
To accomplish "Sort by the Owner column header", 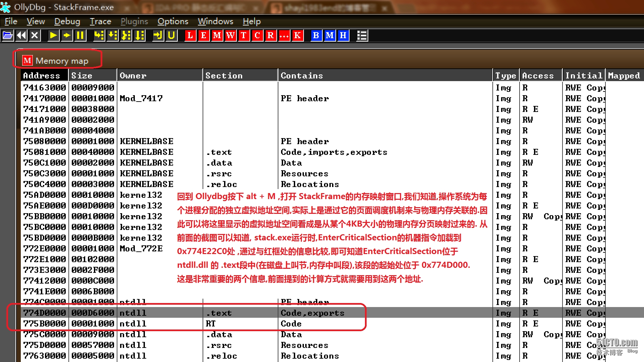I will pyautogui.click(x=160, y=75).
